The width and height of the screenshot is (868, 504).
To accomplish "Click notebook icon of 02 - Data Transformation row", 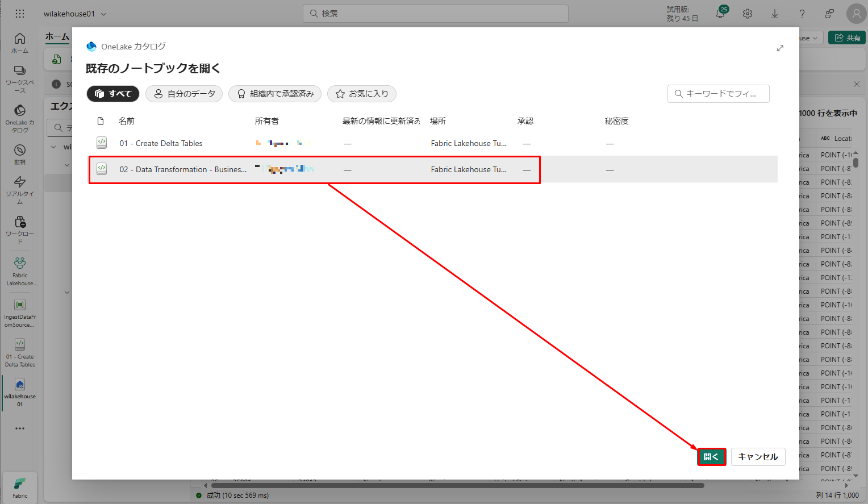I will coord(102,169).
